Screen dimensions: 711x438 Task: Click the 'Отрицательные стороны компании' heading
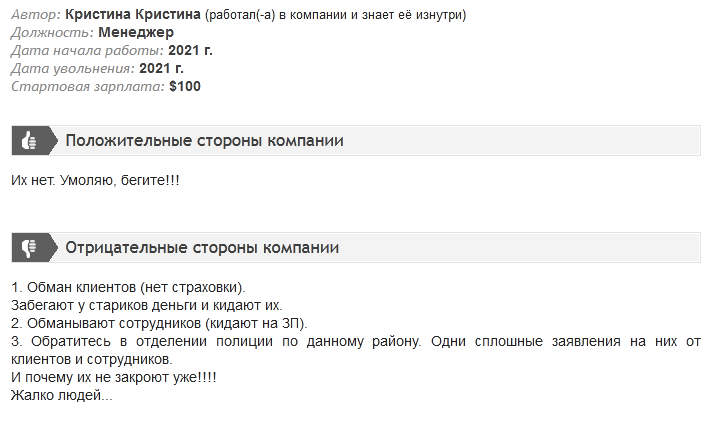tap(202, 248)
